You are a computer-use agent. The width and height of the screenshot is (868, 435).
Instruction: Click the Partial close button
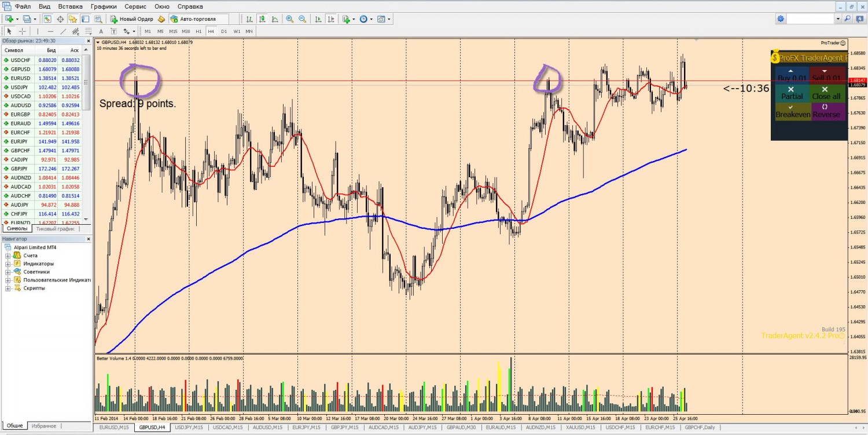[x=792, y=93]
